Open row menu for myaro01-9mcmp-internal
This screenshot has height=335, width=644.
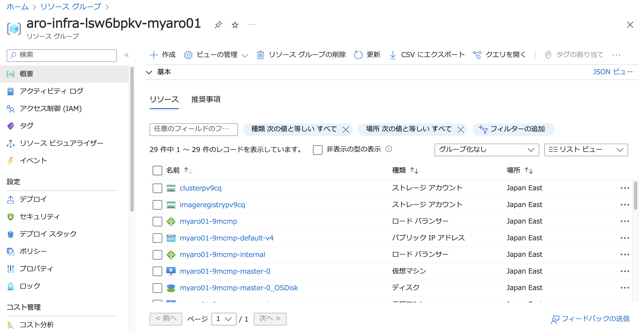[625, 254]
